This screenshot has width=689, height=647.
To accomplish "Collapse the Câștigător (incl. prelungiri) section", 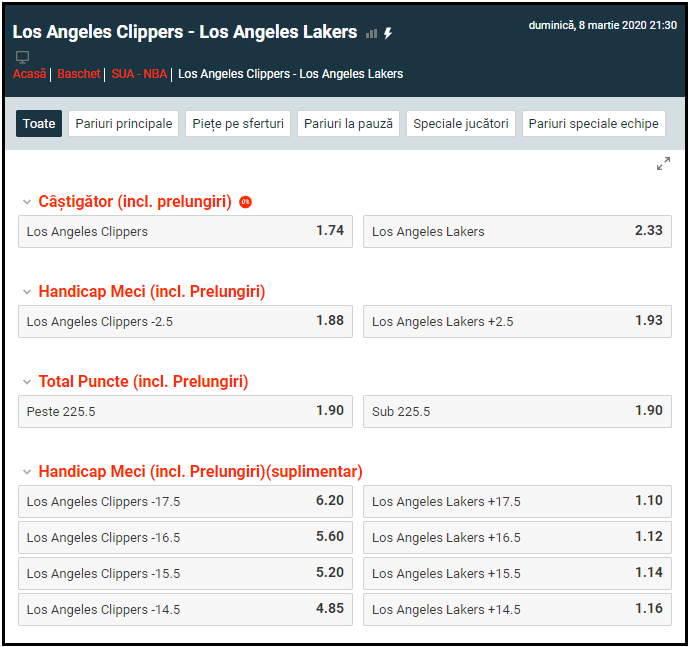I will 27,202.
